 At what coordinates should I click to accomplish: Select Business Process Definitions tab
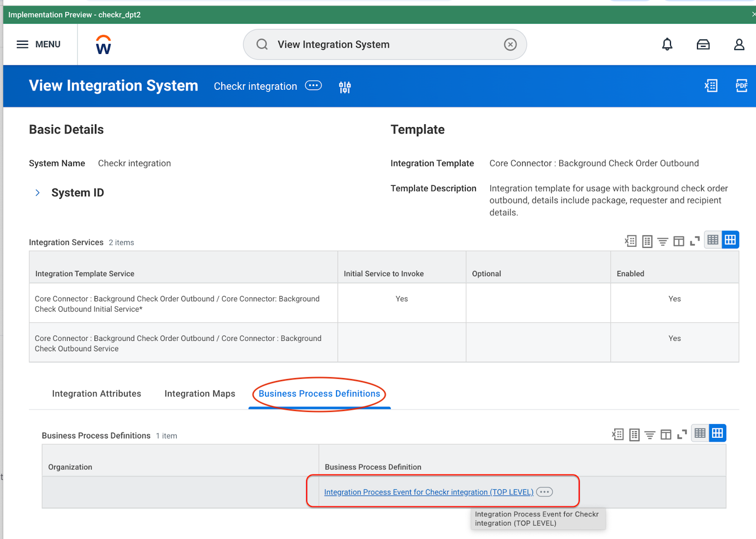coord(319,393)
